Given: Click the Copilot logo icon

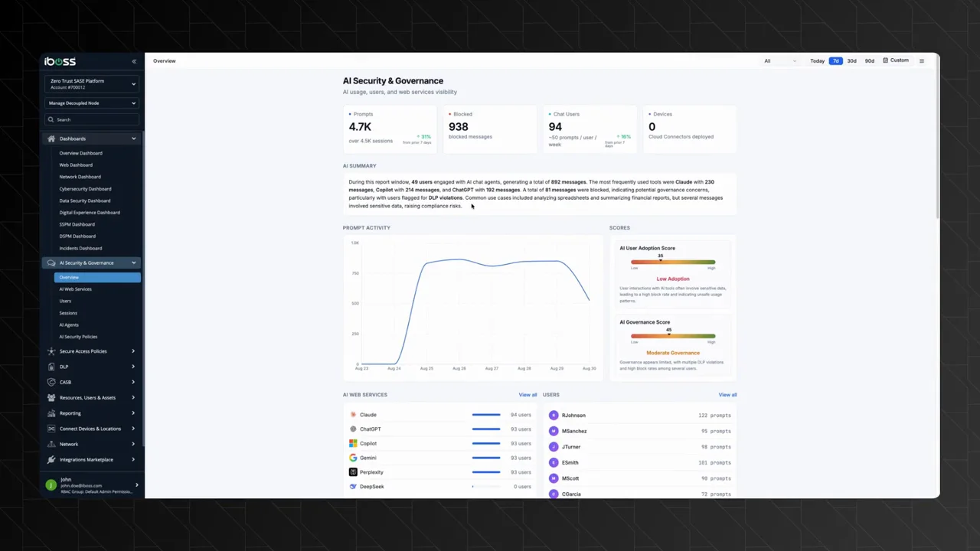Looking at the screenshot, I should 353,443.
